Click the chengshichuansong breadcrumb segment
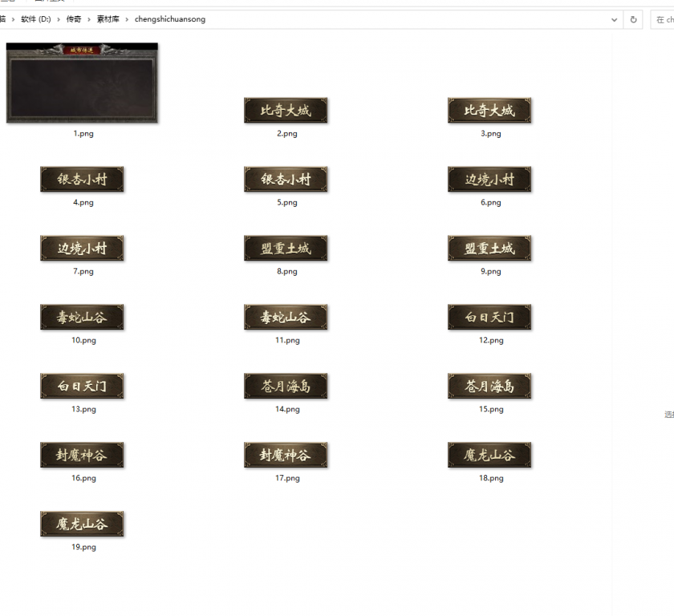Image resolution: width=674 pixels, height=616 pixels. (x=168, y=19)
